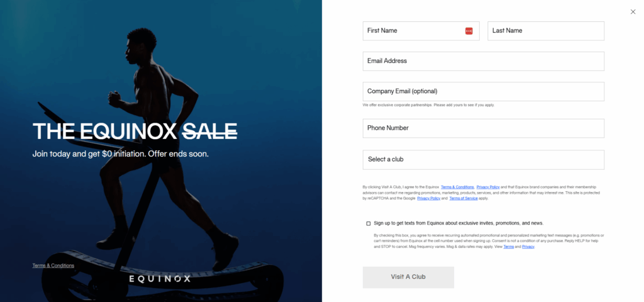Click the Visit A Club button
Viewport: 644px width, 302px height.
tap(408, 277)
